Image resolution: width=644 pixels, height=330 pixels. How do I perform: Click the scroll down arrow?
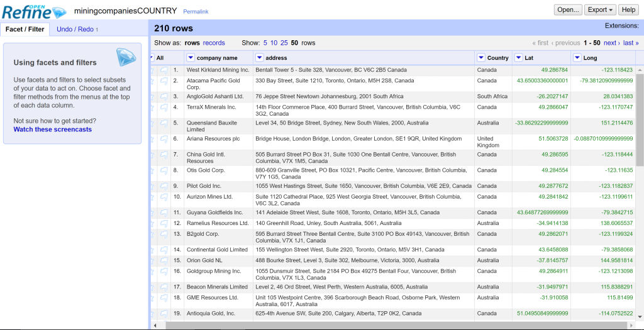pyautogui.click(x=640, y=316)
